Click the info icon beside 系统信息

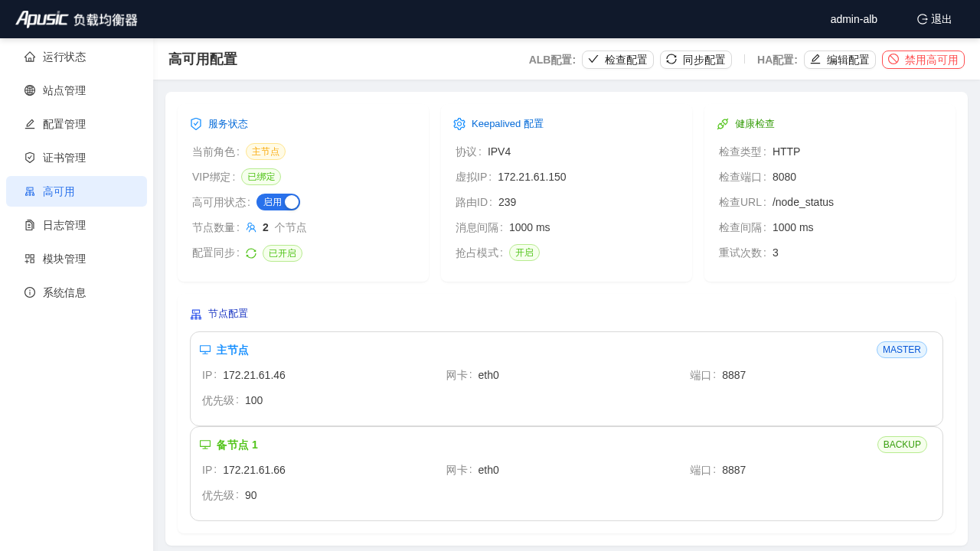point(30,292)
